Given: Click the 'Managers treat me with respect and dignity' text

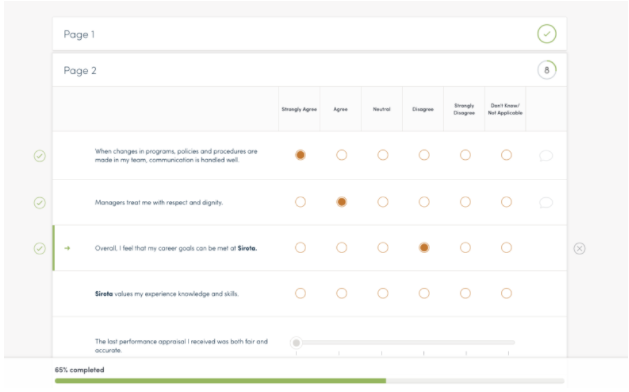Looking at the screenshot, I should tap(159, 203).
